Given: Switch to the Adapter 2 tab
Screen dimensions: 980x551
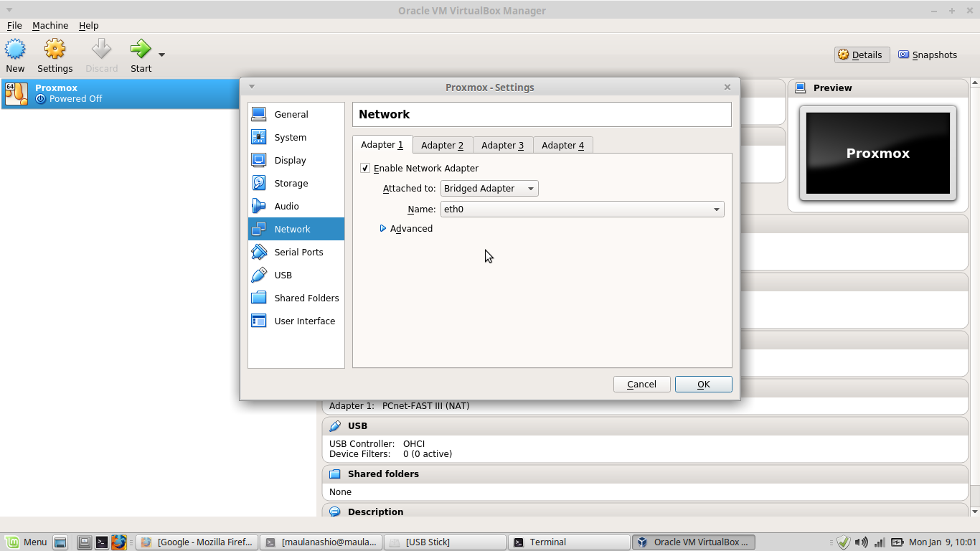Looking at the screenshot, I should (x=443, y=144).
